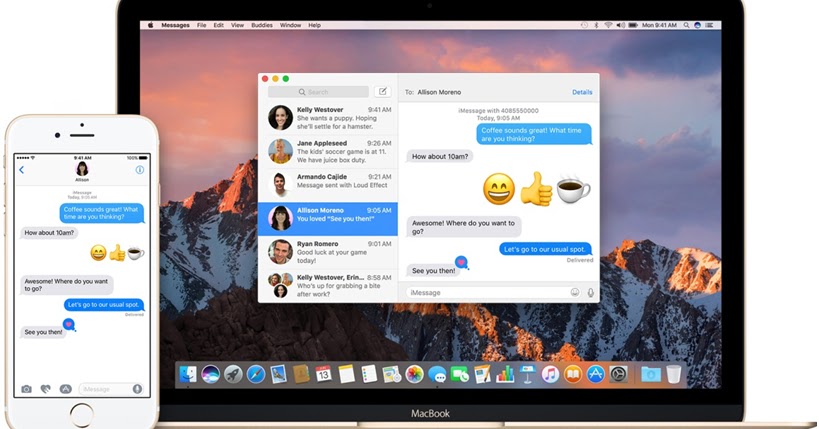
Task: Tap Allison's avatar on iPhone header
Action: coord(82,169)
